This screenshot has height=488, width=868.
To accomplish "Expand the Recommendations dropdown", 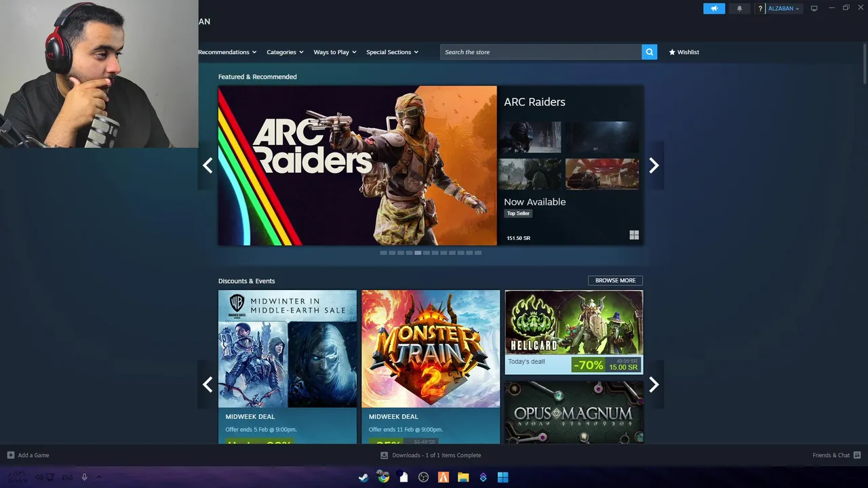I will click(x=227, y=52).
